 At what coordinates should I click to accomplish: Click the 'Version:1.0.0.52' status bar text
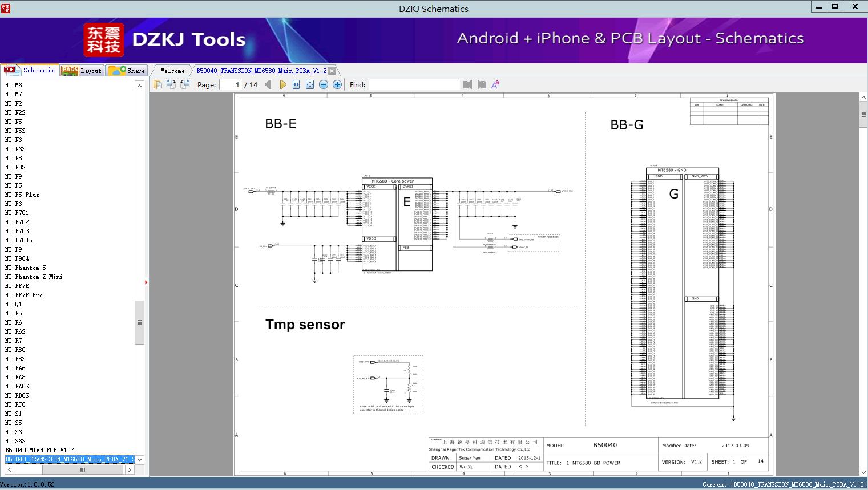(27, 484)
